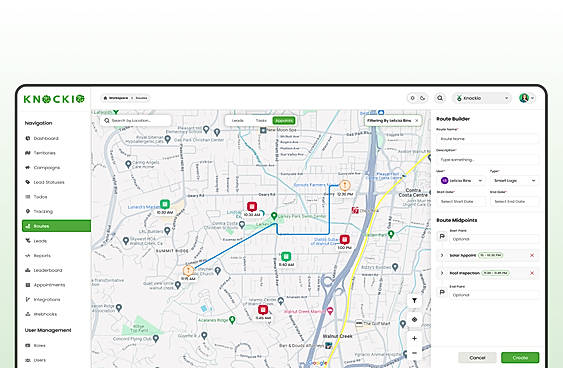Click the orange 12:30 PM route marker

click(x=345, y=185)
